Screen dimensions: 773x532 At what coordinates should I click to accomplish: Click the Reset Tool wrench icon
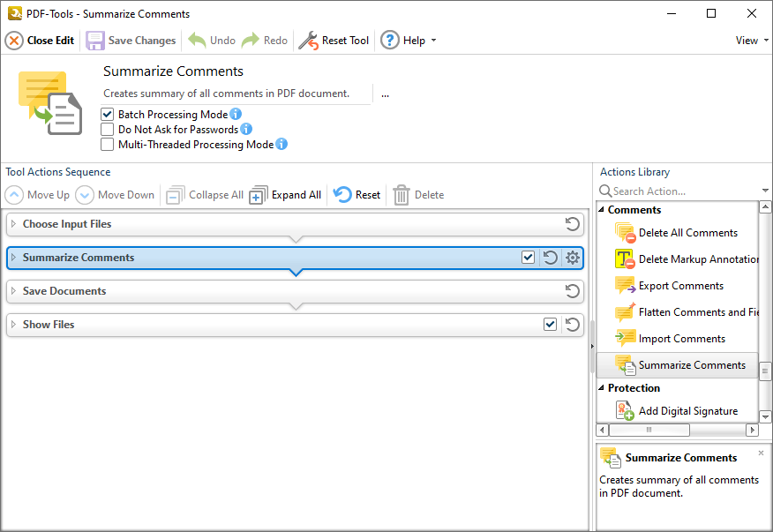click(309, 41)
